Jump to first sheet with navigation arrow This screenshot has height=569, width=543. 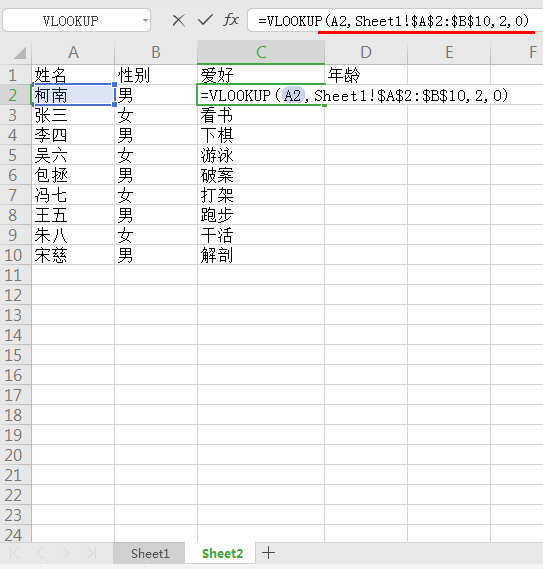15,553
